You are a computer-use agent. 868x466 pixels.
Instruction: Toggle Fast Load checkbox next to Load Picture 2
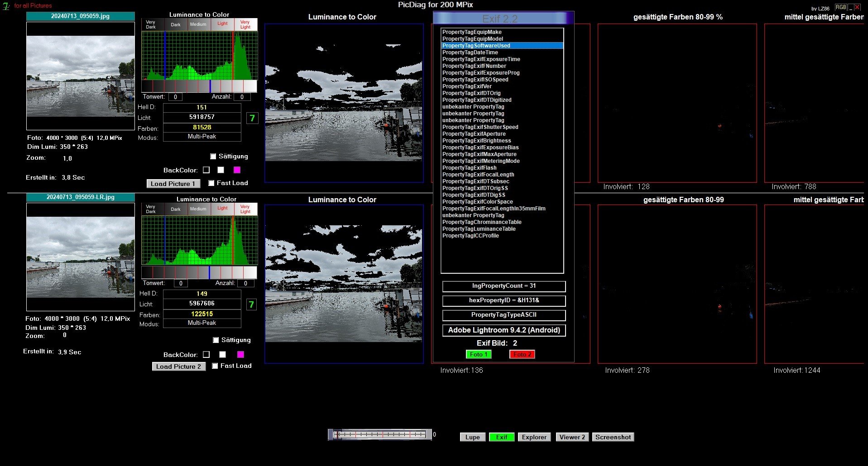tap(215, 366)
